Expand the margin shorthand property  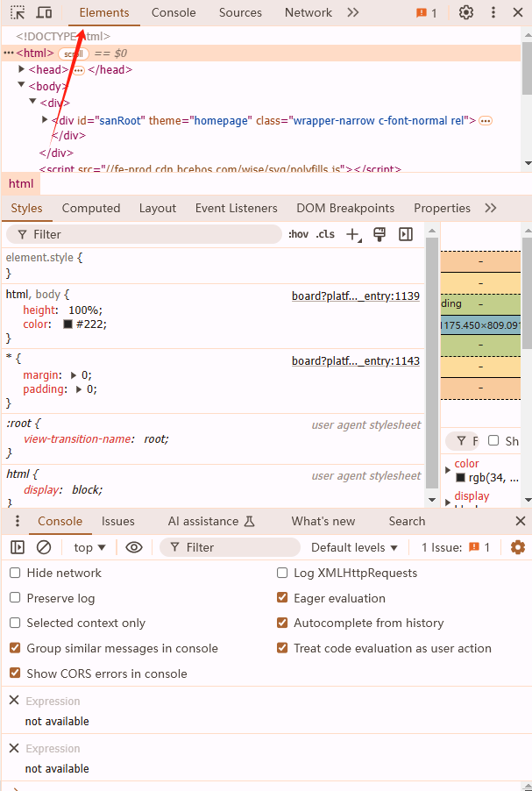coord(74,375)
